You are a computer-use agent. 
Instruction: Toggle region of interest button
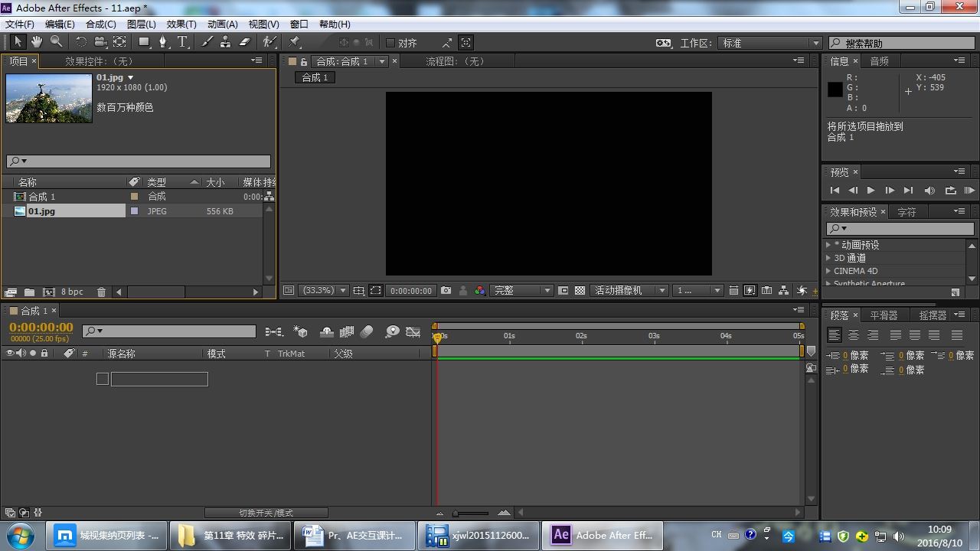(375, 291)
